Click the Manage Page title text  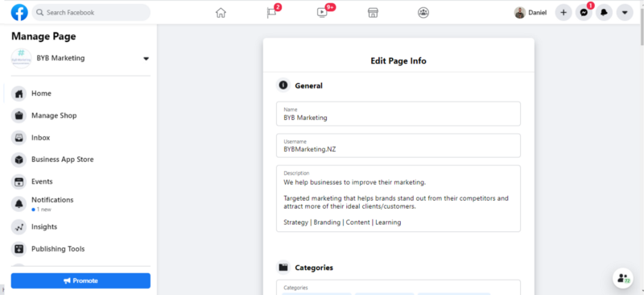[43, 36]
